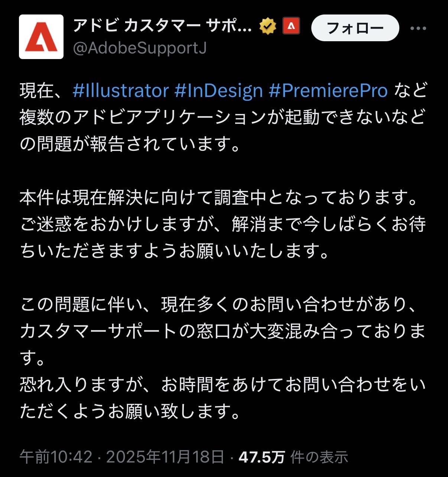Tap the フォロー button

(355, 28)
